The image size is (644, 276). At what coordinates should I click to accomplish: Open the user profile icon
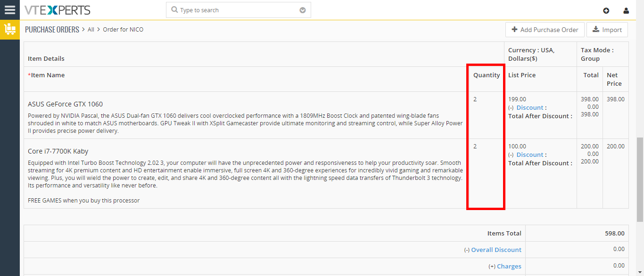tap(626, 10)
